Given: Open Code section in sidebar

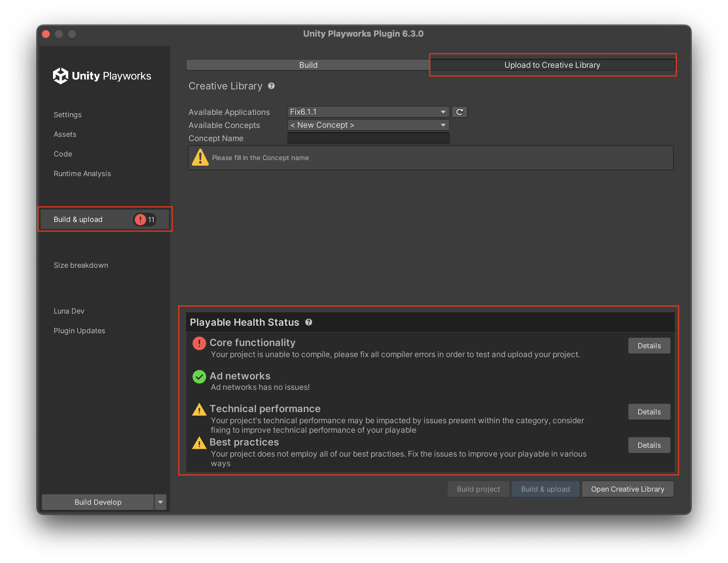Looking at the screenshot, I should (x=63, y=154).
